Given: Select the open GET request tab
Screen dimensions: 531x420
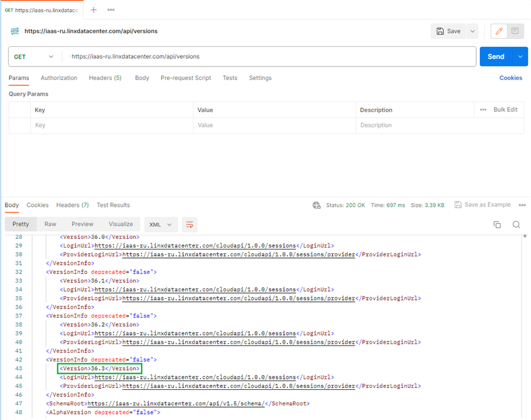Looking at the screenshot, I should [42, 10].
